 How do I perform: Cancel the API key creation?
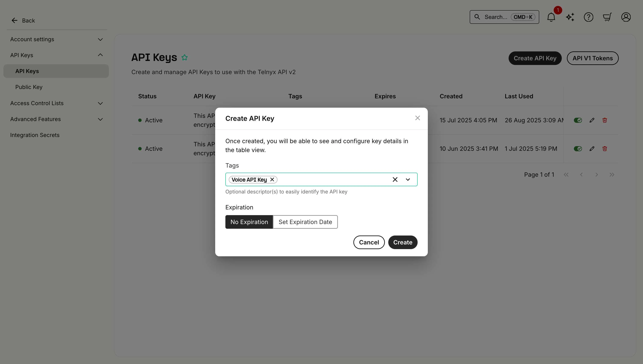pyautogui.click(x=369, y=242)
